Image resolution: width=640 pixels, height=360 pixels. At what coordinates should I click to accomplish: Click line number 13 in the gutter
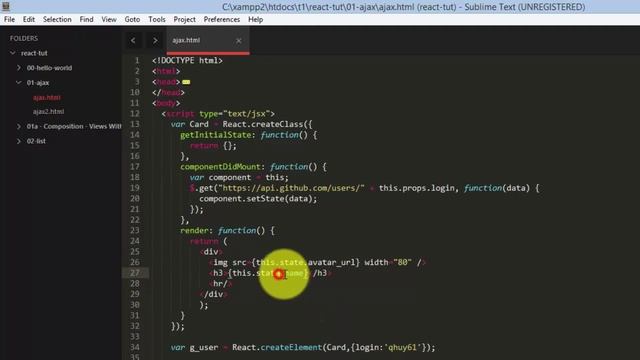[x=135, y=124]
